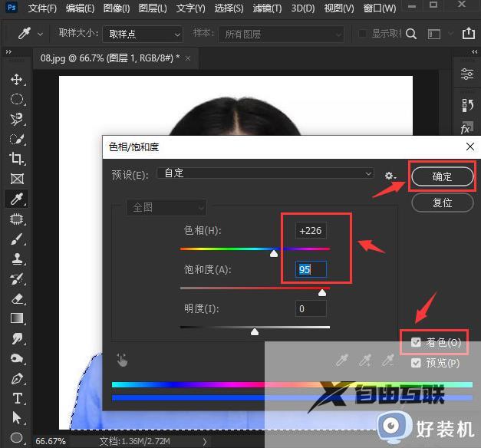Open the 预设 自定 preset dropdown

tap(265, 173)
